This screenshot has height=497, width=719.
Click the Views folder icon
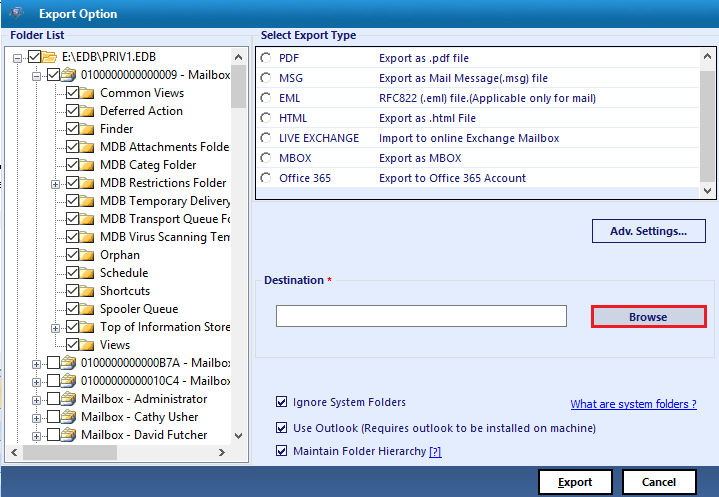tap(87, 345)
